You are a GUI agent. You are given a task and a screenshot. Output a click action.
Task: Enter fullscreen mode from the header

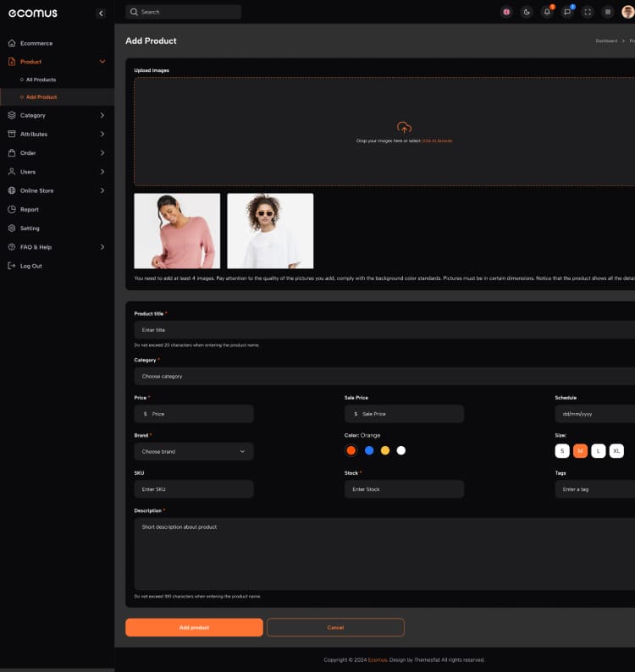(x=588, y=12)
